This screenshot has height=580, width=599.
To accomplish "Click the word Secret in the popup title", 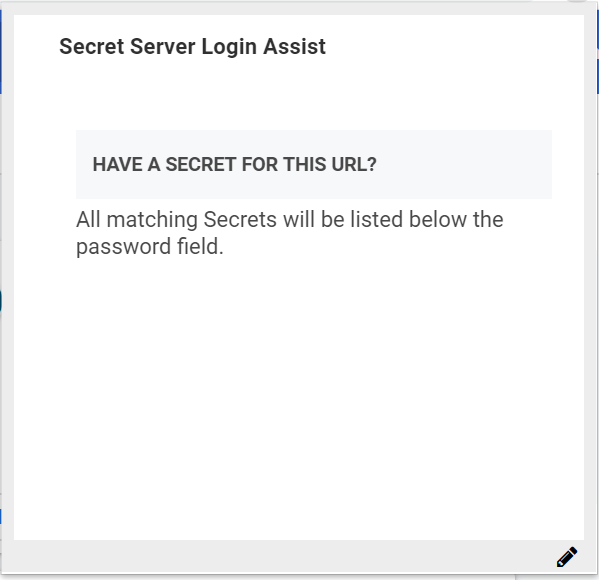I will [92, 47].
